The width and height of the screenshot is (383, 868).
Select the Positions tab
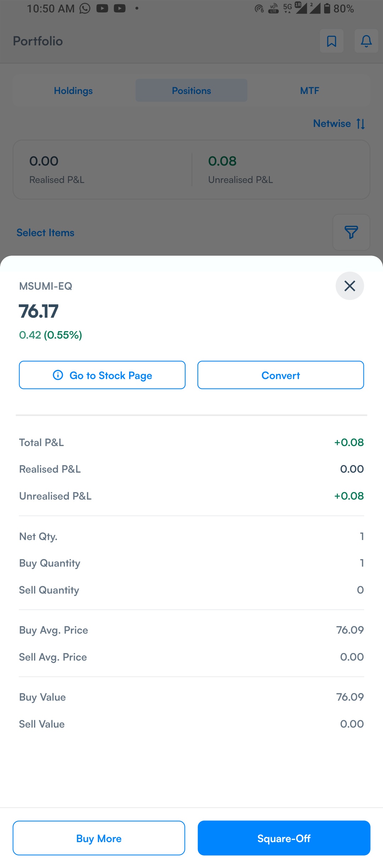tap(191, 91)
